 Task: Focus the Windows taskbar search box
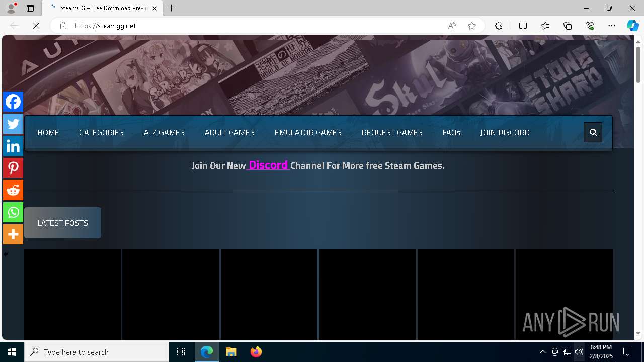point(97,352)
